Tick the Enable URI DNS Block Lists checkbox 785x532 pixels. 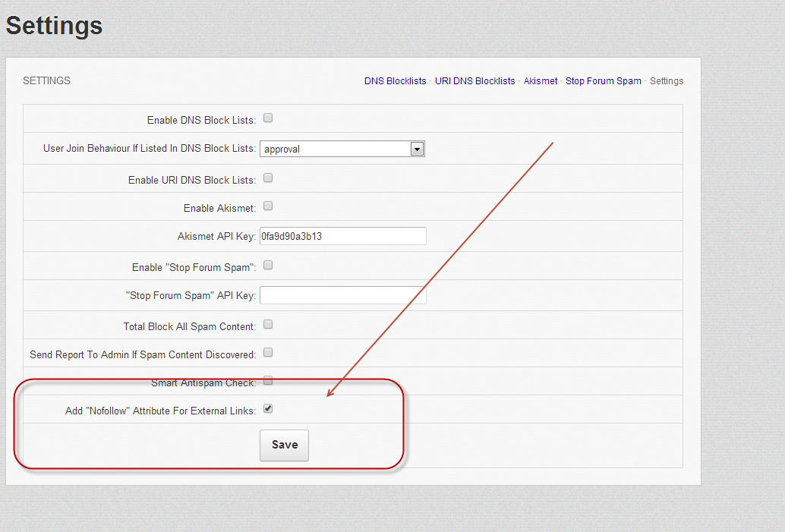[267, 178]
